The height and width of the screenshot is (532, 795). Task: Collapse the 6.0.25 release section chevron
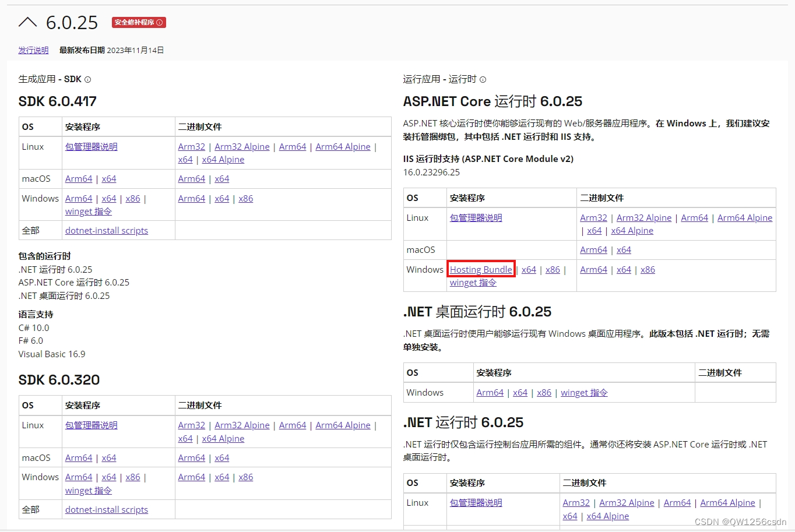click(27, 23)
